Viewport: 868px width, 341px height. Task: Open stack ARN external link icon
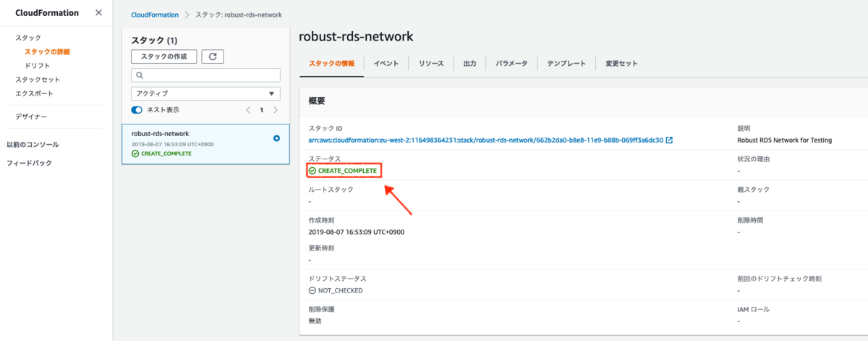pyautogui.click(x=669, y=140)
